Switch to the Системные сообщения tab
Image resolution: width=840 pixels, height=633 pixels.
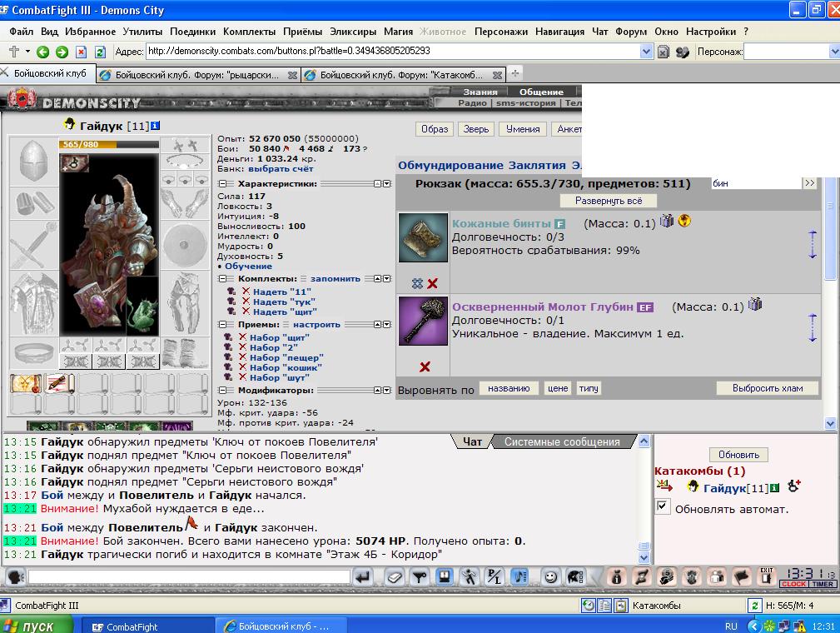562,441
